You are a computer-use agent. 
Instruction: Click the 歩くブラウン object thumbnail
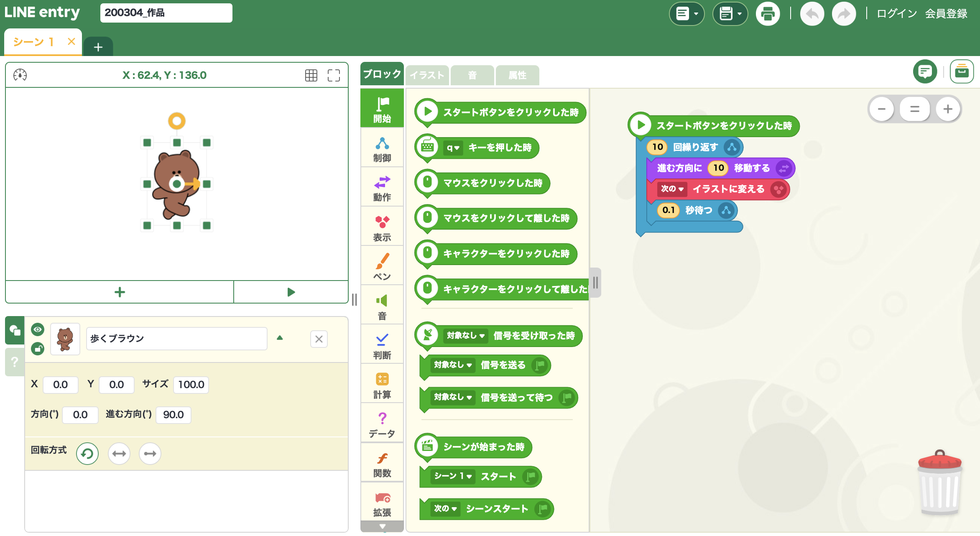[65, 339]
